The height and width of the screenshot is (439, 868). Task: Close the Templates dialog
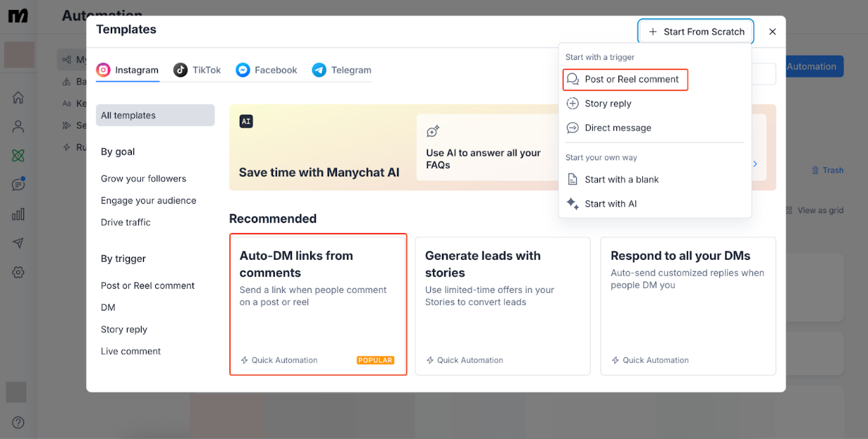[x=772, y=32]
